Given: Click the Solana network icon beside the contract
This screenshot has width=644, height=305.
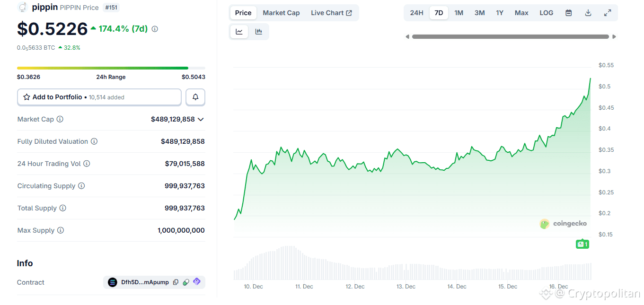Looking at the screenshot, I should tap(112, 282).
